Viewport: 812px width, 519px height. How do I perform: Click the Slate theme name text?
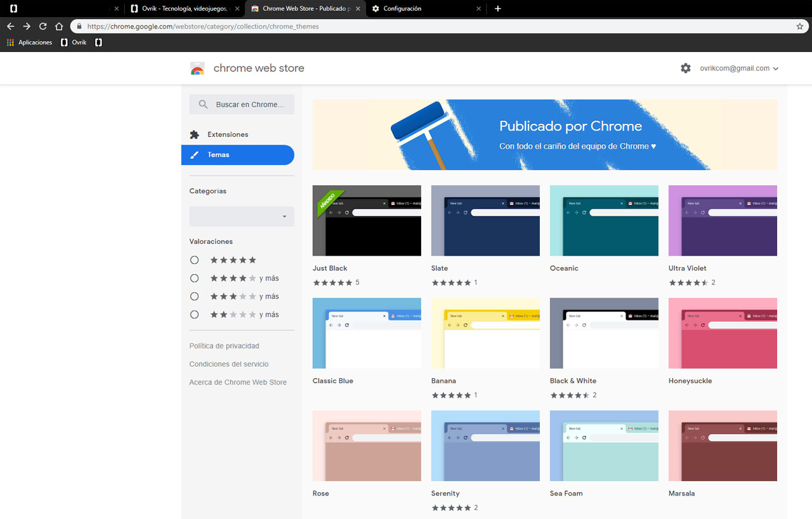coord(440,268)
